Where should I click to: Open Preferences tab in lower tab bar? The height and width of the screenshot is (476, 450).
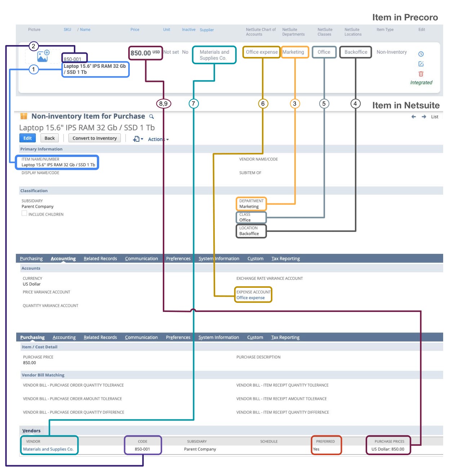tap(178, 338)
